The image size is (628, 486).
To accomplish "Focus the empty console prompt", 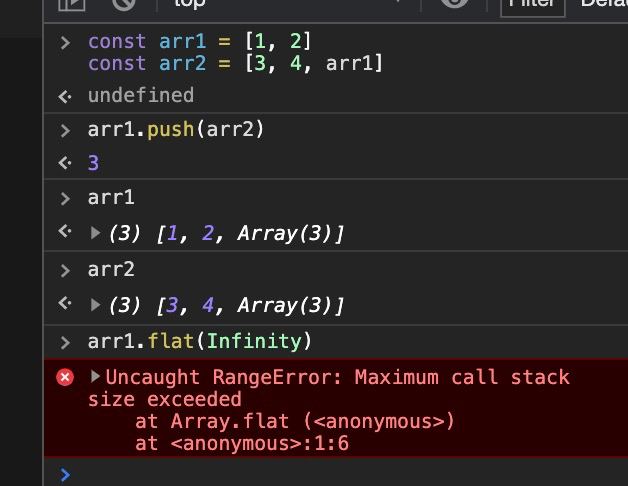I will click(x=344, y=474).
